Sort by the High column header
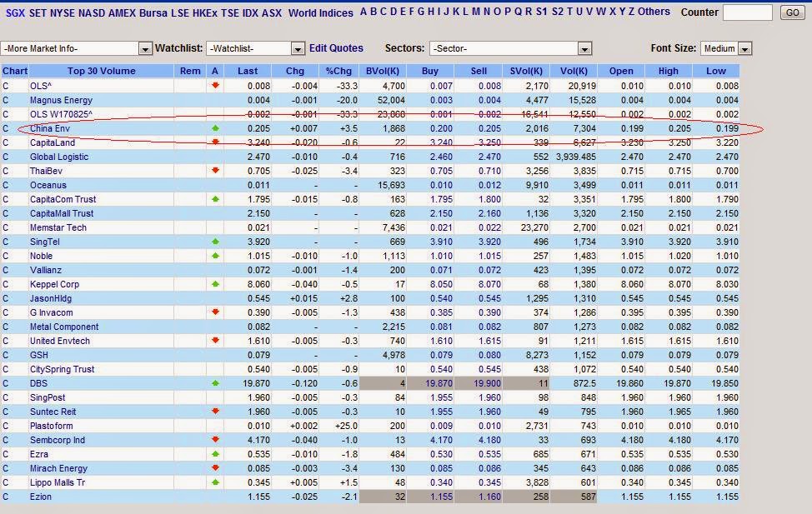 668,71
